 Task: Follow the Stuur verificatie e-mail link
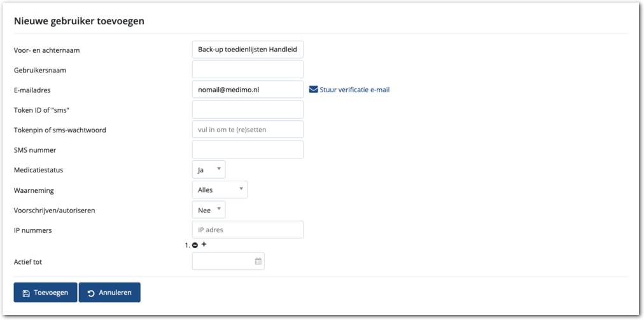[354, 90]
